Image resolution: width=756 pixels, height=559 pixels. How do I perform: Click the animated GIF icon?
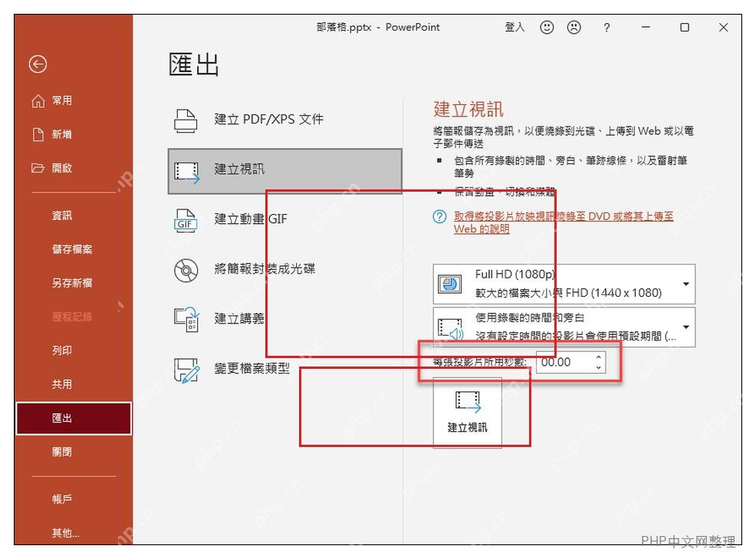click(x=186, y=221)
